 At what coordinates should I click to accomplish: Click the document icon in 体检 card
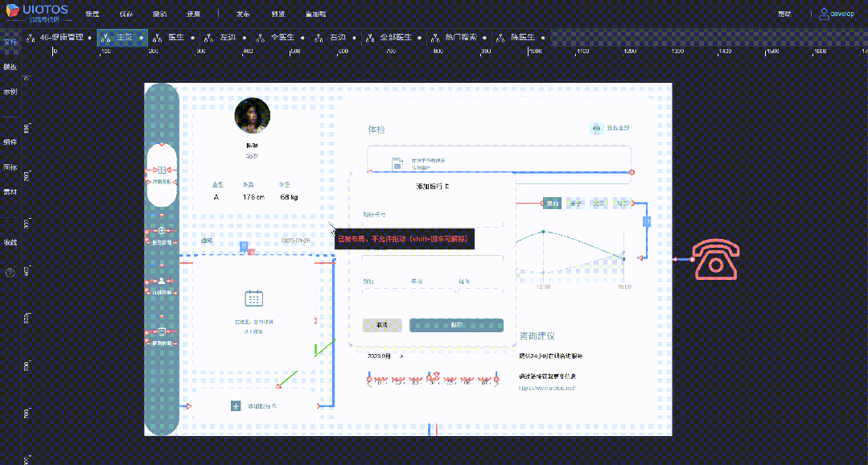[397, 164]
